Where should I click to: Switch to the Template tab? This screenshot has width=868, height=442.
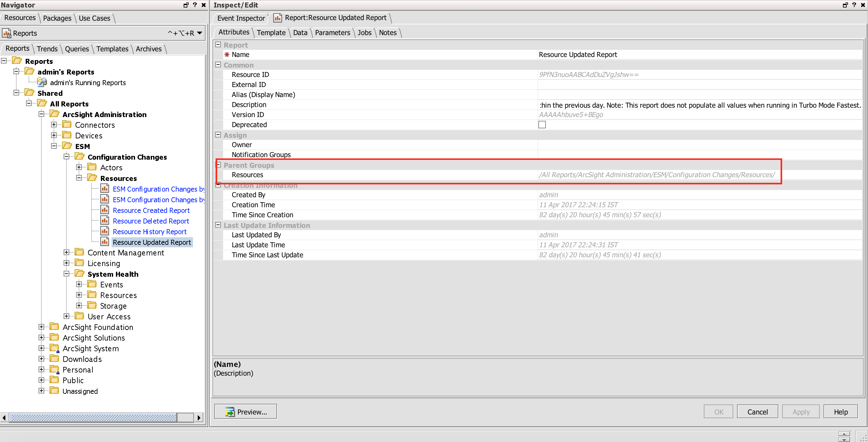271,33
